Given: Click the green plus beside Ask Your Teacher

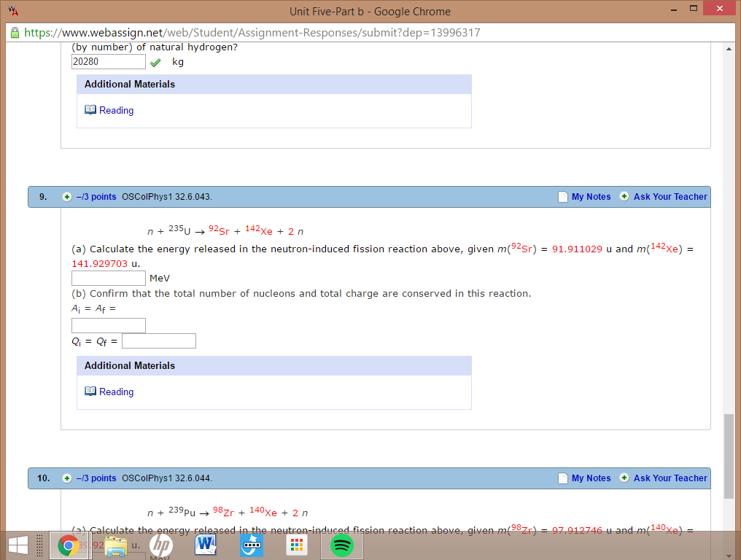Looking at the screenshot, I should point(624,196).
